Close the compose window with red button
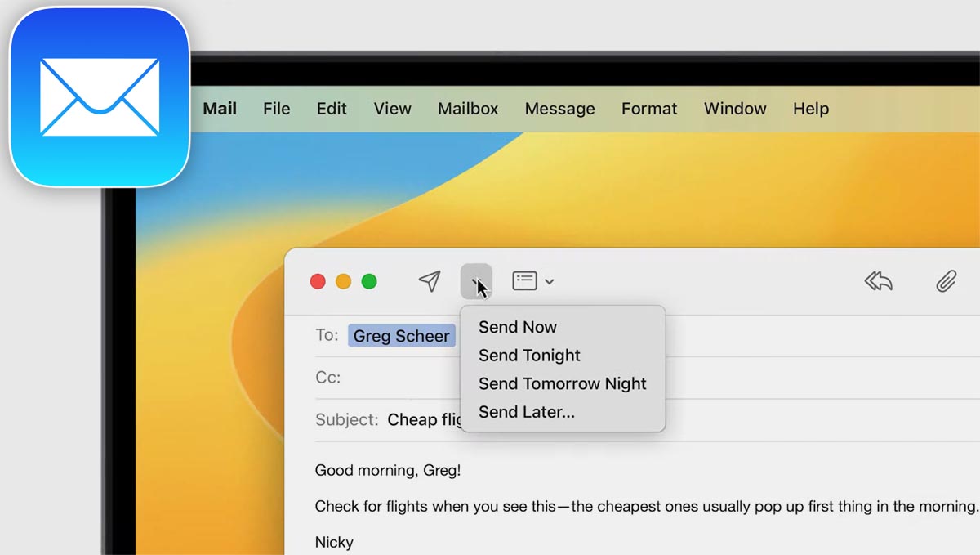Screen dimensions: 980x555 (318, 282)
